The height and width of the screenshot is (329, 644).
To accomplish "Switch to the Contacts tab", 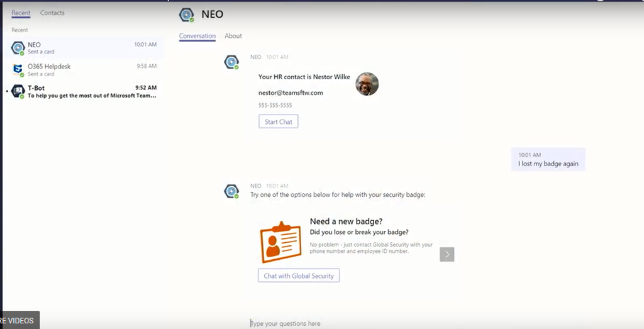I will pos(52,13).
